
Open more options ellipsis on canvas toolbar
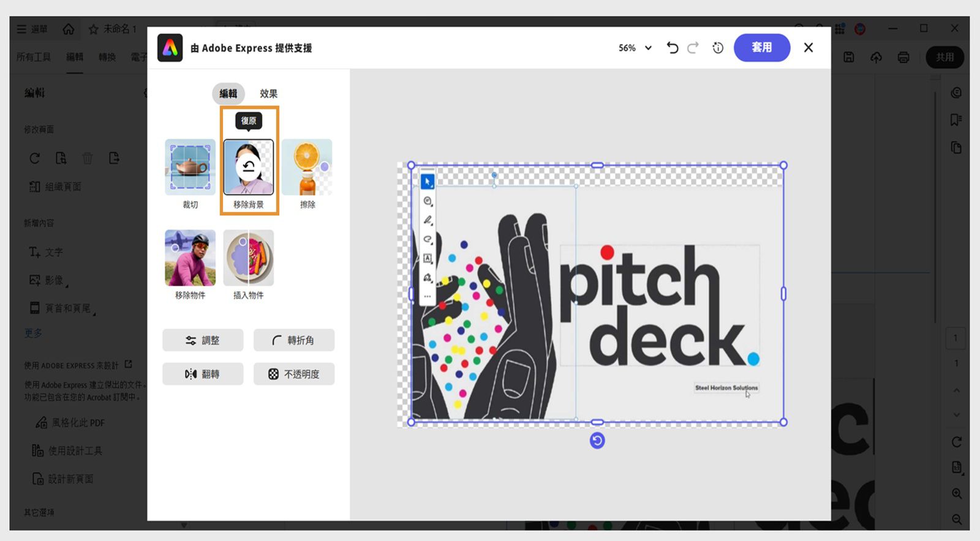pyautogui.click(x=428, y=296)
